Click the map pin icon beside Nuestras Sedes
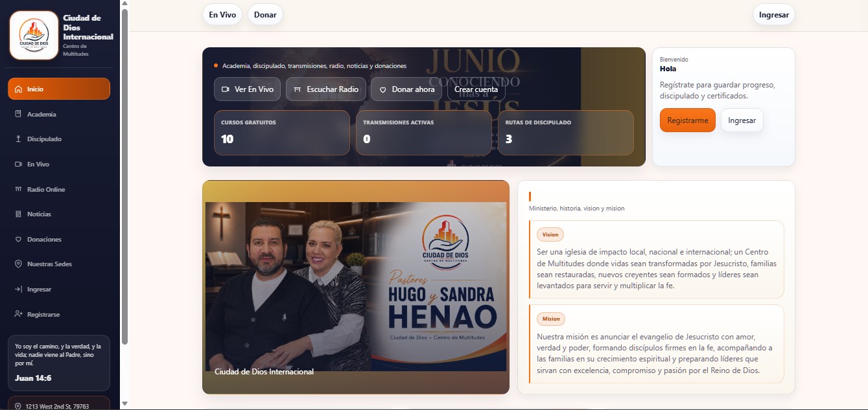This screenshot has height=410, width=868. [x=18, y=264]
